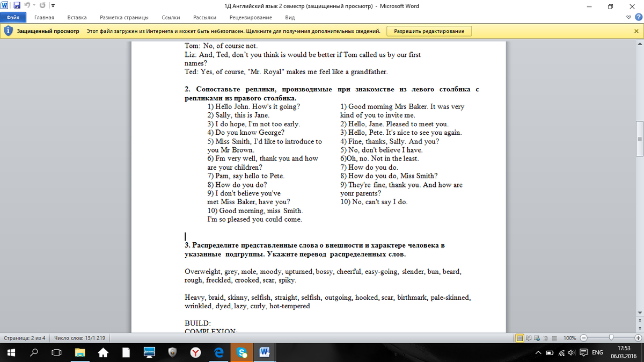Viewport: 644px width, 362px height.
Task: Click the protected view warning message text
Action: (233, 31)
